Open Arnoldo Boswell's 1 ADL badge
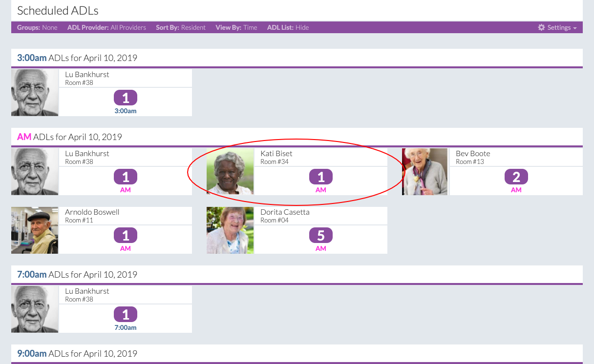This screenshot has width=594, height=364. (x=126, y=236)
